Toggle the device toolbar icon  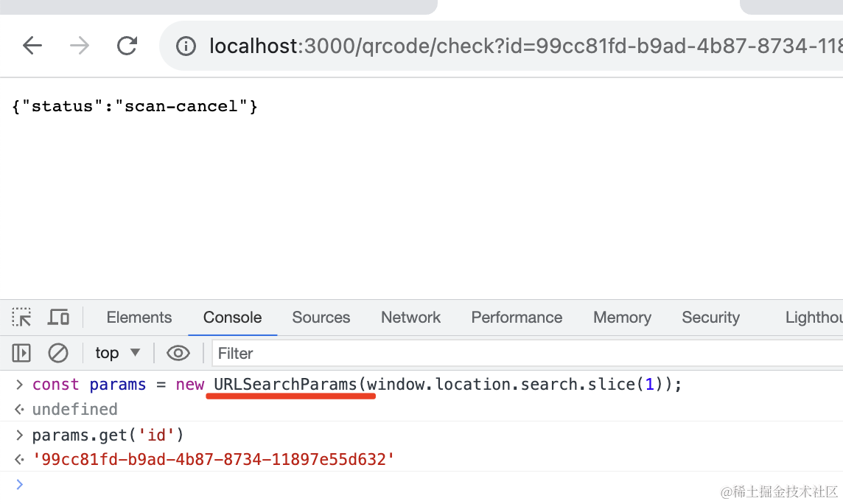[x=58, y=318]
